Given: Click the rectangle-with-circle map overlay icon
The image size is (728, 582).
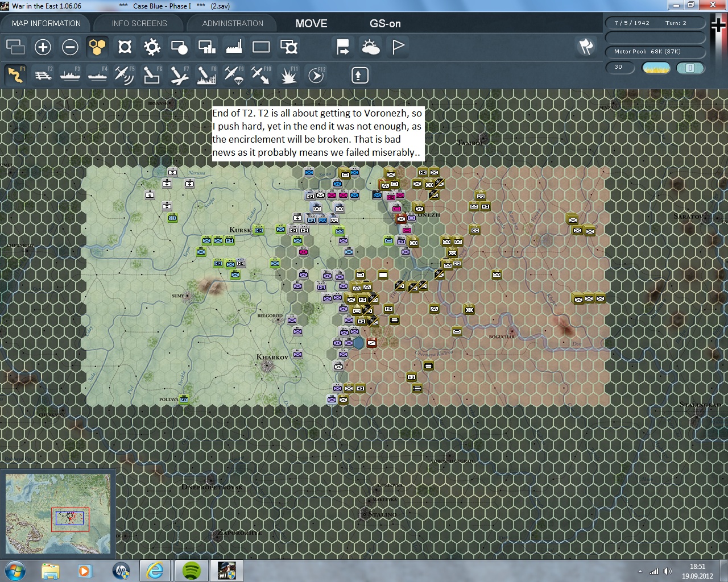Looking at the screenshot, I should 179,47.
